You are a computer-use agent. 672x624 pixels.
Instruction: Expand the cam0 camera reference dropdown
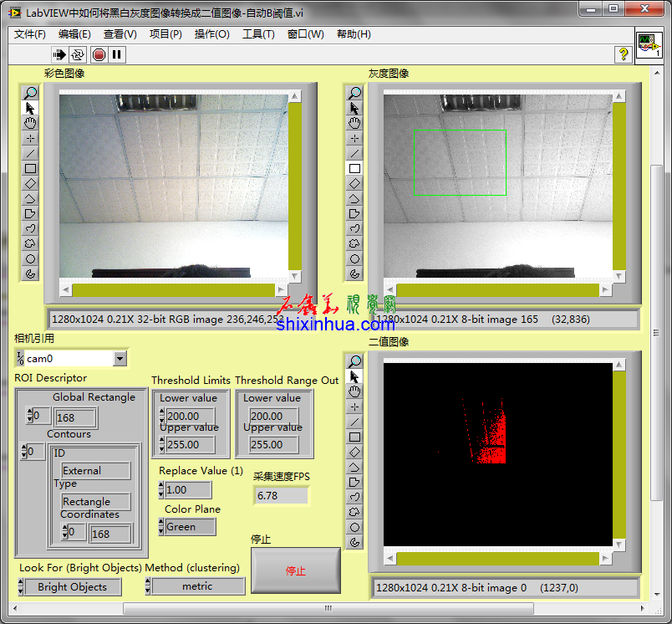(x=120, y=359)
